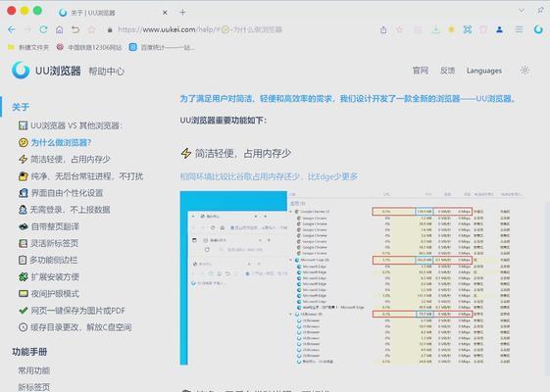Open the hamburger main menu
This screenshot has height=392, width=550.
[519, 29]
